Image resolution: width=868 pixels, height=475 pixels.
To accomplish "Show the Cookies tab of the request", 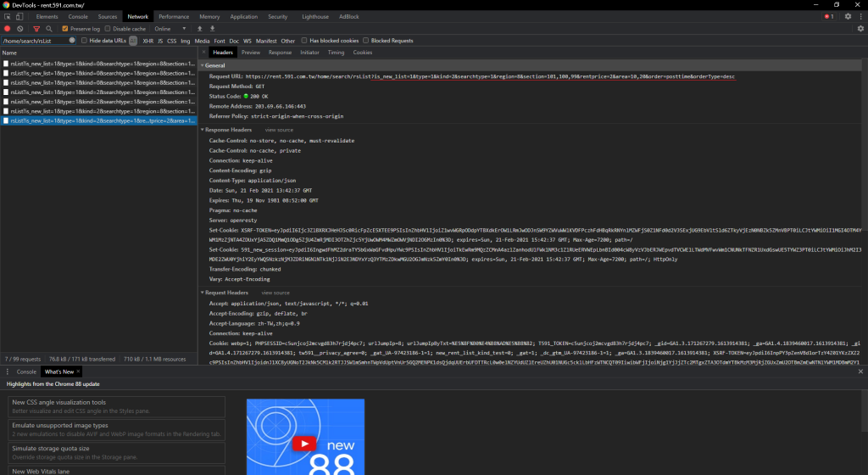I will 362,53.
